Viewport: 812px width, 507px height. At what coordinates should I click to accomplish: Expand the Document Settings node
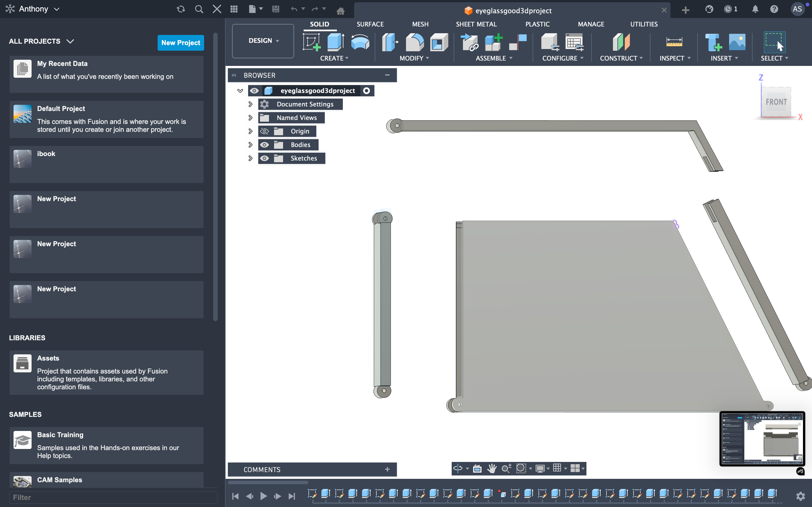[x=250, y=104]
